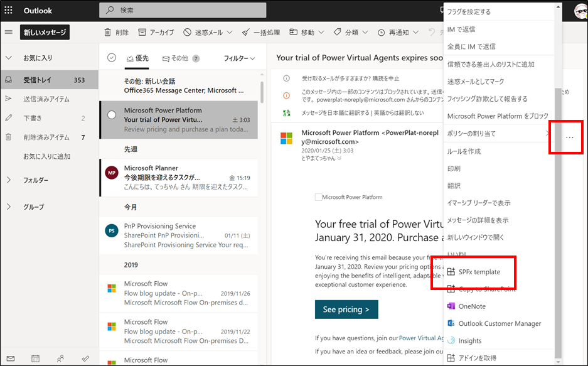Screen dimensions: 588x366
Task: Open the 移動 dropdown arrow
Action: [321, 32]
